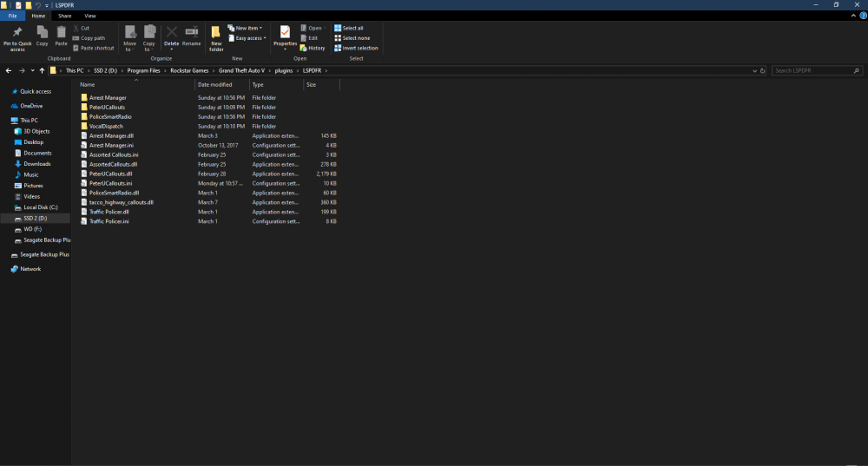This screenshot has width=868, height=466.
Task: Sort by the Name column header
Action: pos(135,85)
